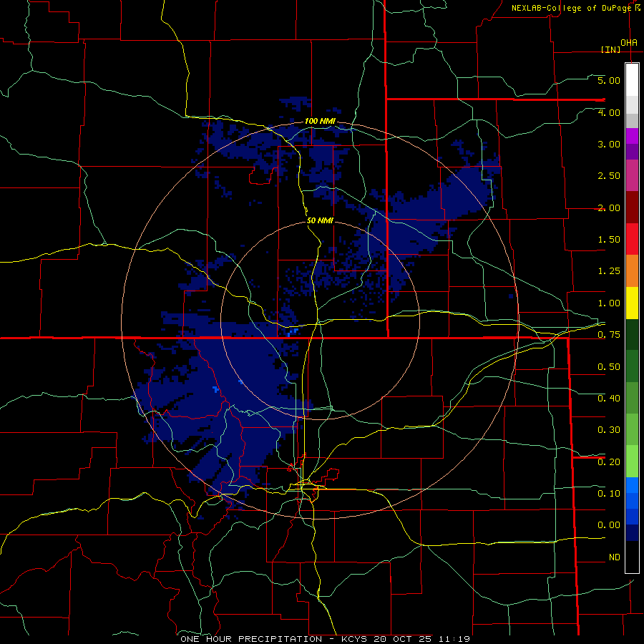This screenshot has height=644, width=644.
Task: Click the dark red swatch above 2.00
Action: click(x=632, y=208)
